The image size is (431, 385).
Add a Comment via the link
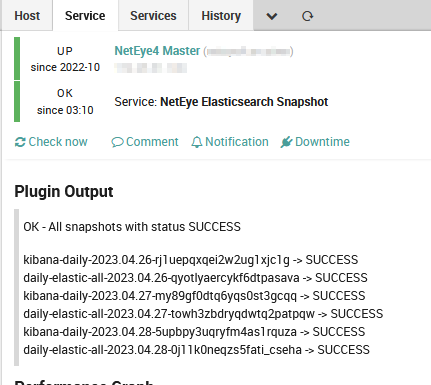point(145,142)
